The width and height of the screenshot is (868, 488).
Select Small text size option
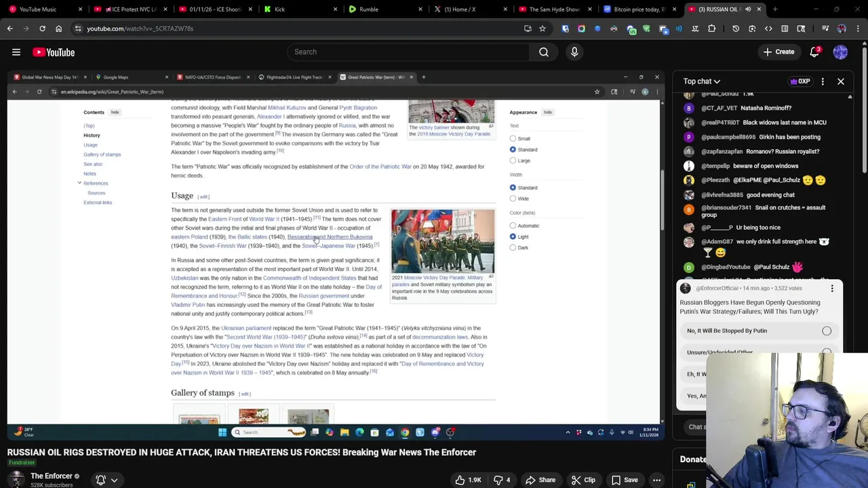[513, 138]
